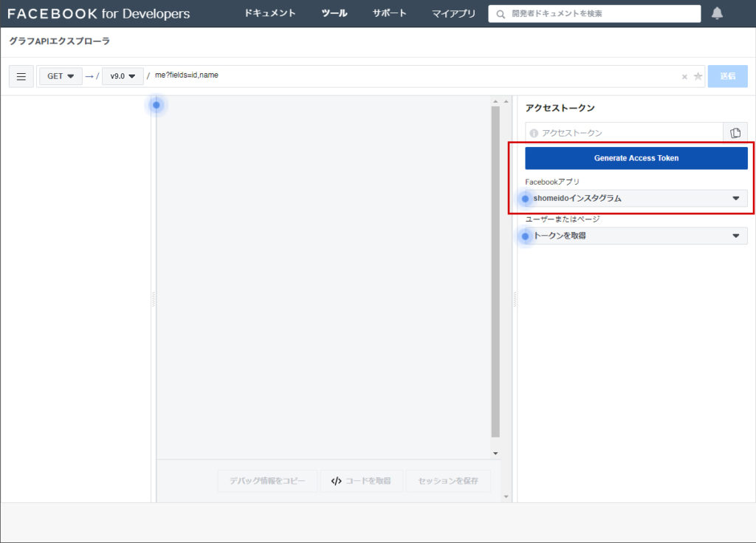Click the セッションを保存 button
The height and width of the screenshot is (543, 756).
coord(448,481)
